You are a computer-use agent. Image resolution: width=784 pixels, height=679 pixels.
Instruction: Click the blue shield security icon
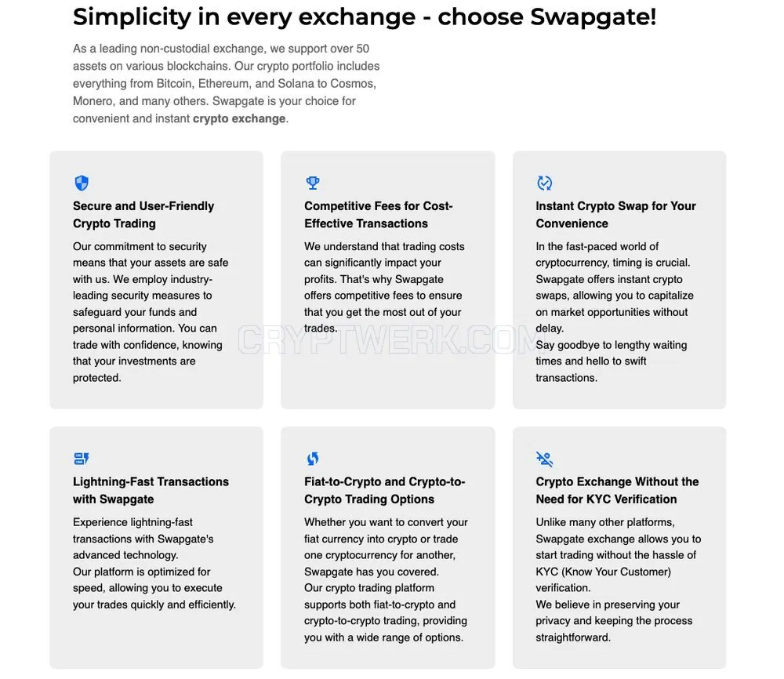click(82, 183)
